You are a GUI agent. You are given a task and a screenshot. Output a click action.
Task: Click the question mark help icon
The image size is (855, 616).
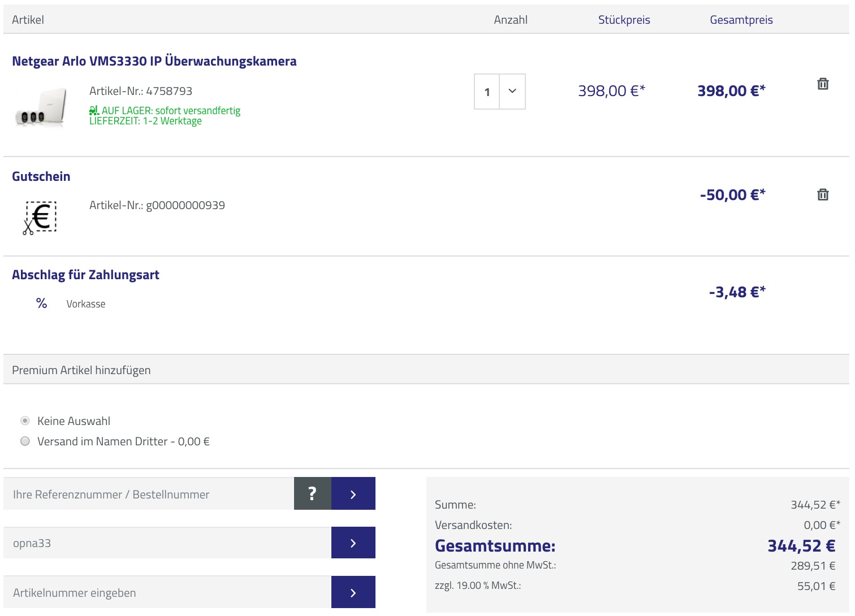[x=312, y=494]
